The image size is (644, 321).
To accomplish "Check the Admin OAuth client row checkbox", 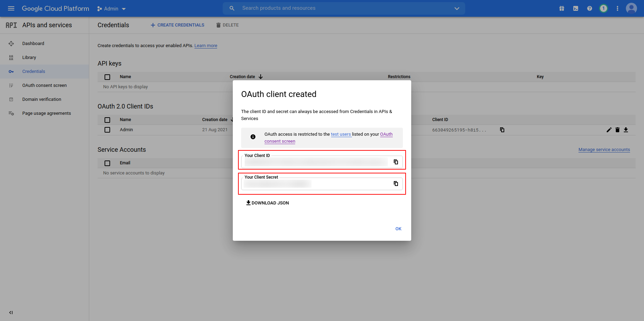I will pos(107,130).
